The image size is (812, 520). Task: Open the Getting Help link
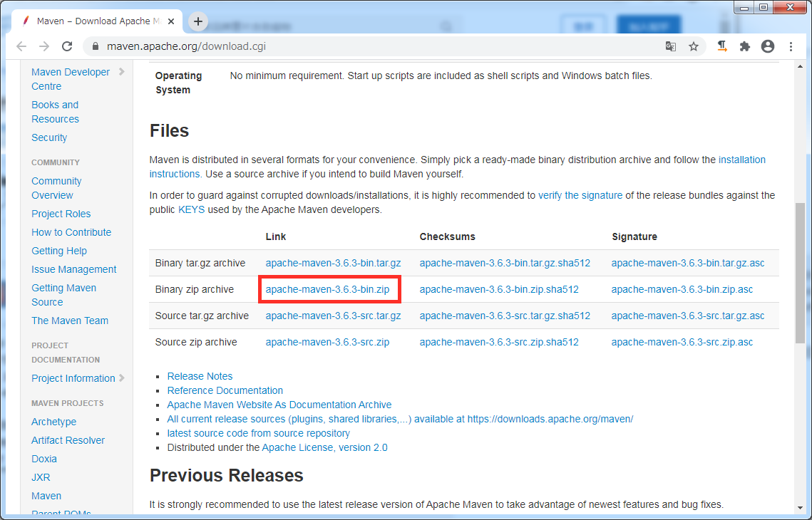pos(59,251)
